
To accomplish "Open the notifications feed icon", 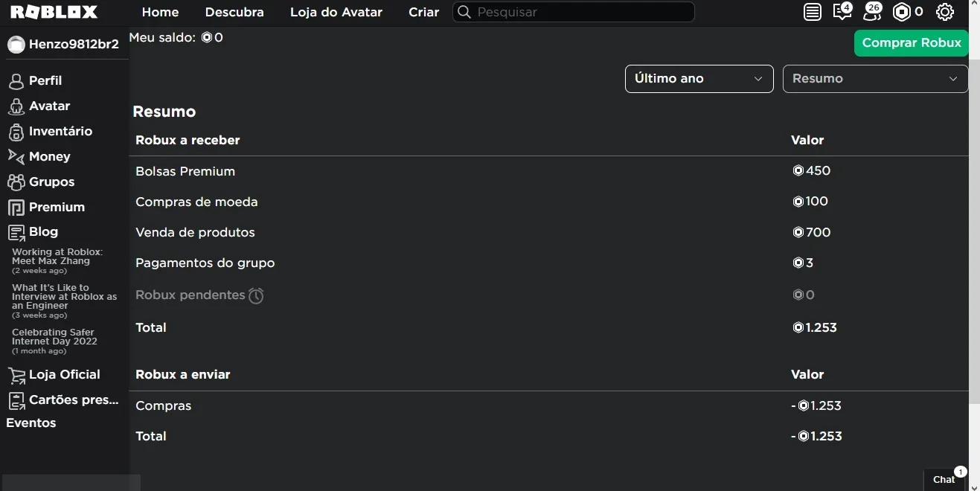I will (x=813, y=12).
